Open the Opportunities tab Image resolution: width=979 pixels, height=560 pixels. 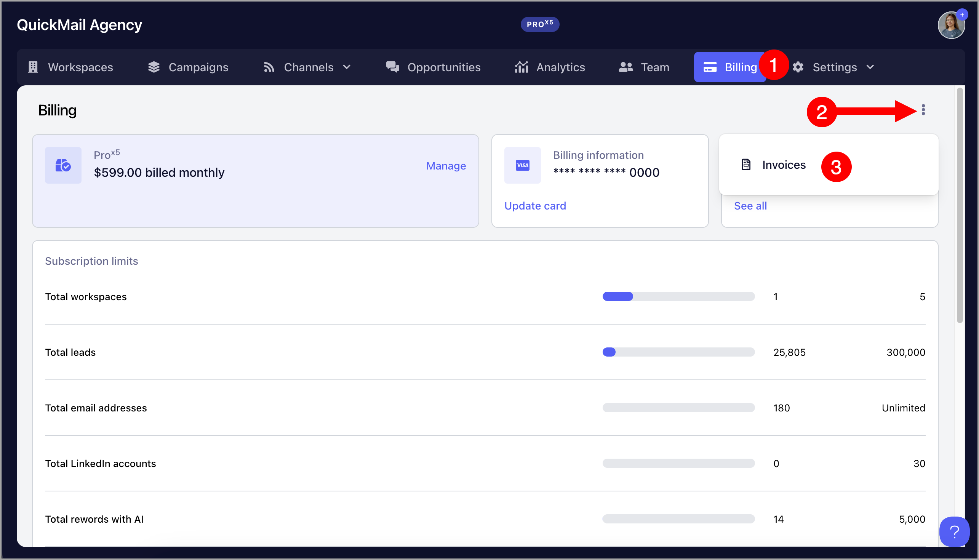pyautogui.click(x=434, y=67)
